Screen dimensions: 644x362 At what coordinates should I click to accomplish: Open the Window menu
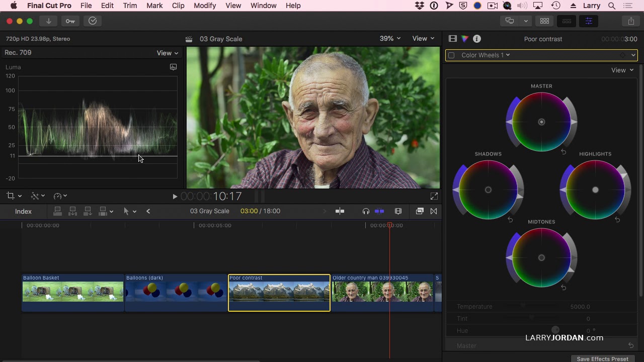coord(264,6)
